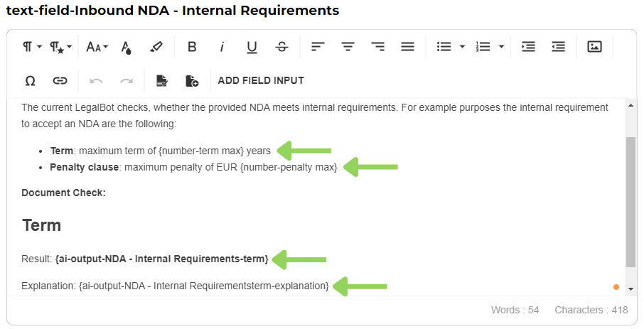
Task: Insert a numbered list
Action: [483, 47]
